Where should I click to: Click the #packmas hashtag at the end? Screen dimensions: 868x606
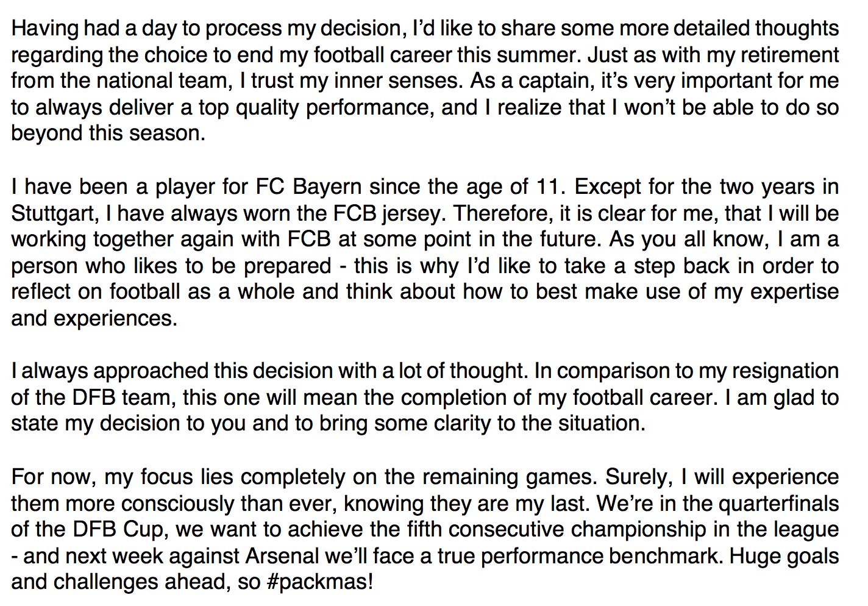pyautogui.click(x=319, y=583)
